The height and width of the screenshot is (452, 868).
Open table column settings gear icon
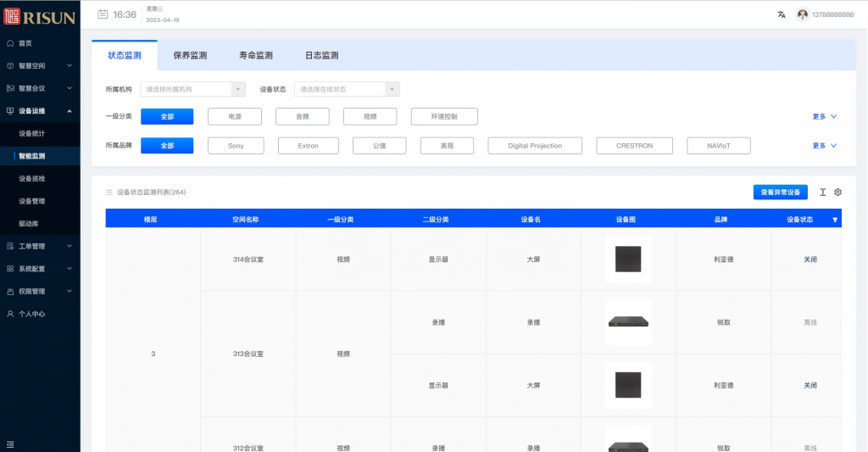tap(837, 193)
